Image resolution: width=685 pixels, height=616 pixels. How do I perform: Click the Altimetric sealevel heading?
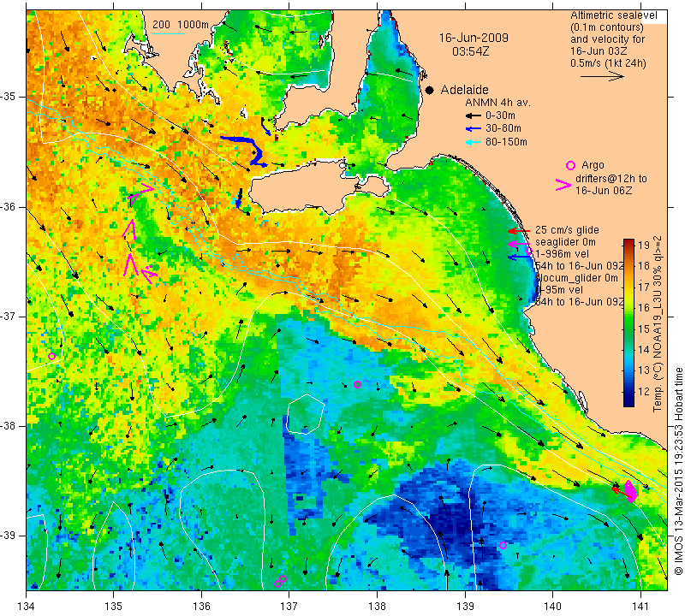pos(614,15)
